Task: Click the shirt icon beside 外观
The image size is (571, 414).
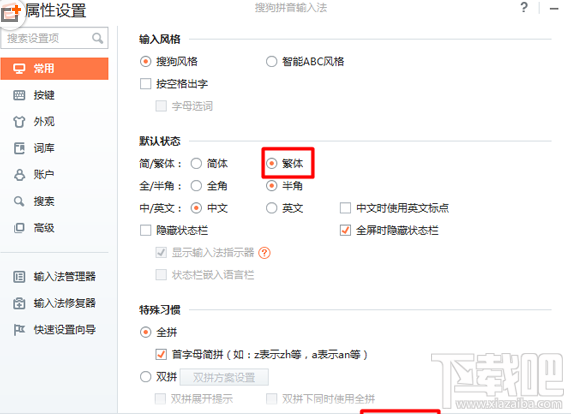Action: (x=19, y=122)
